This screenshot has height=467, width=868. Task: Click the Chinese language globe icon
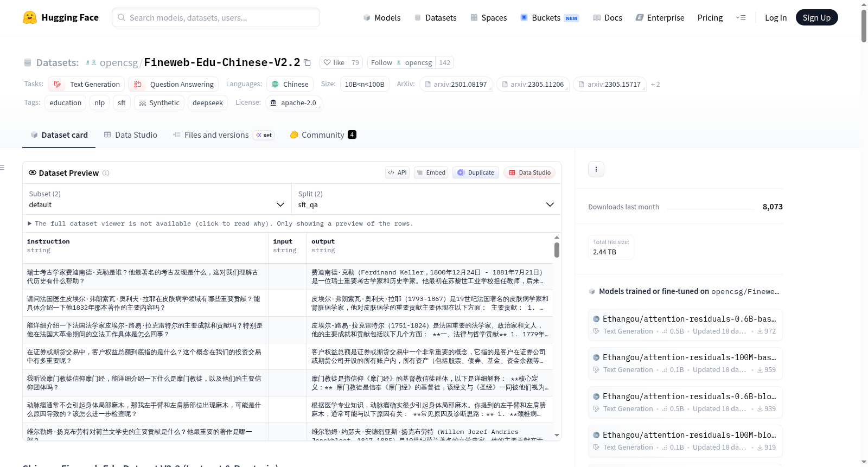pos(275,84)
